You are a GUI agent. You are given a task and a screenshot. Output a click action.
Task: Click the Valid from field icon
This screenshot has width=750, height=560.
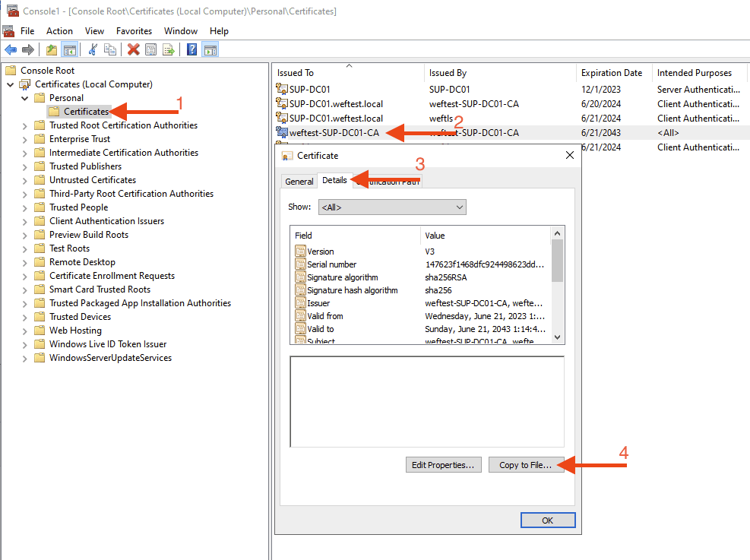[x=300, y=315]
